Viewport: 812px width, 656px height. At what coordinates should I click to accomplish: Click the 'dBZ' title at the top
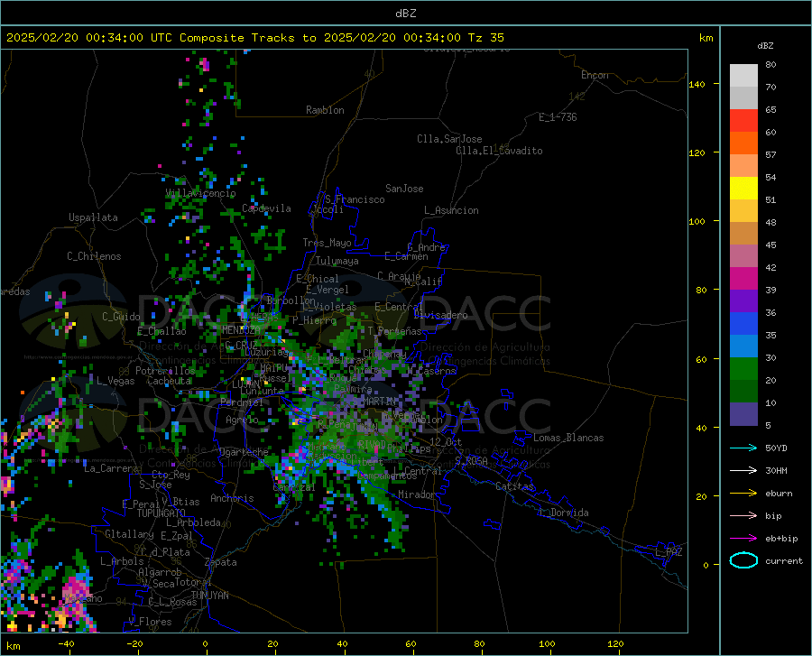tap(405, 14)
